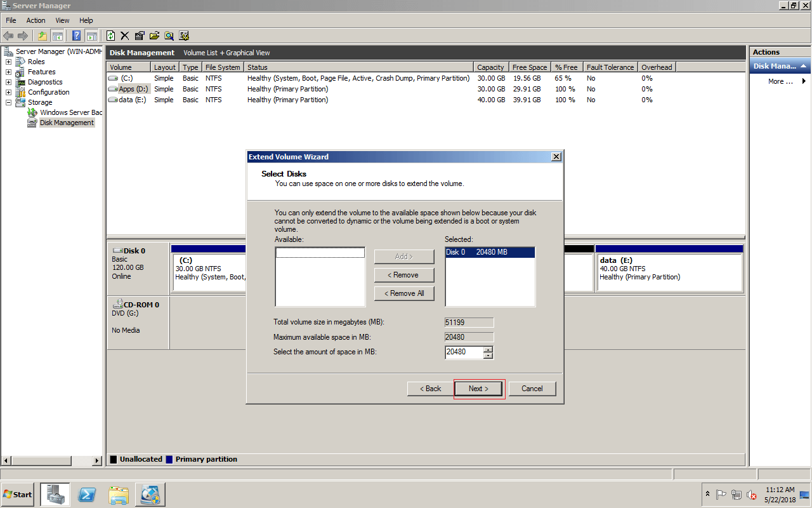Click the Up one level folder icon

click(43, 36)
